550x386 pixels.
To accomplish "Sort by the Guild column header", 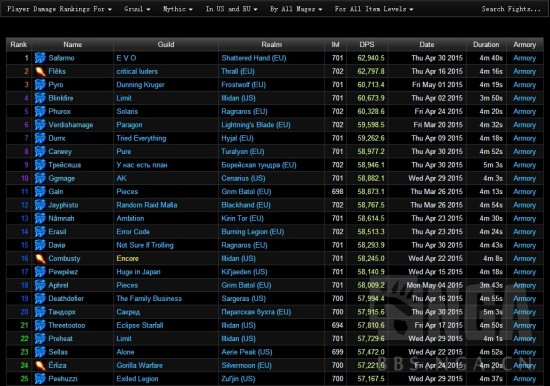I will tap(166, 45).
